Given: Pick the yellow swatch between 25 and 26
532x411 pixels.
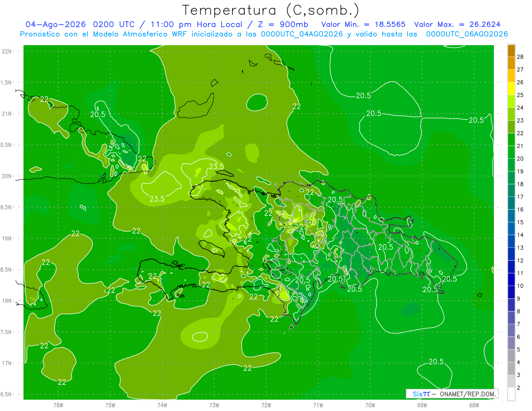Looking at the screenshot, I should click(511, 89).
